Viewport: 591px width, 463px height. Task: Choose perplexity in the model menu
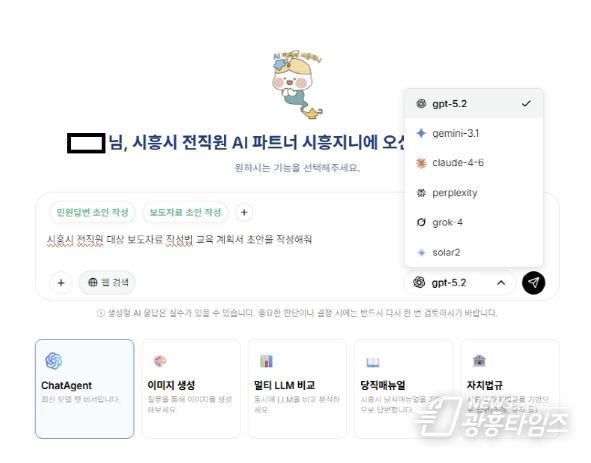coord(474,193)
